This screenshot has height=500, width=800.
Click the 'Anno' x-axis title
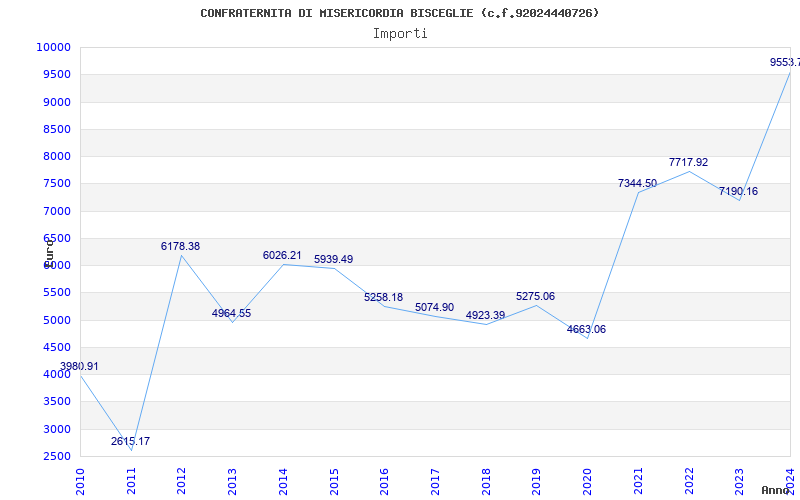point(775,491)
